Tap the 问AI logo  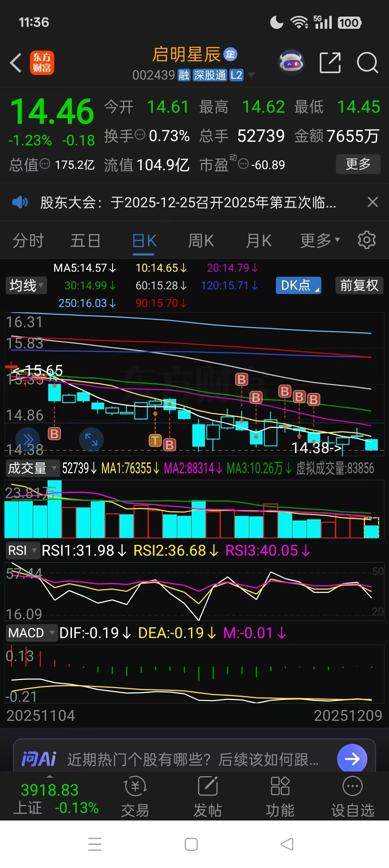tap(39, 759)
